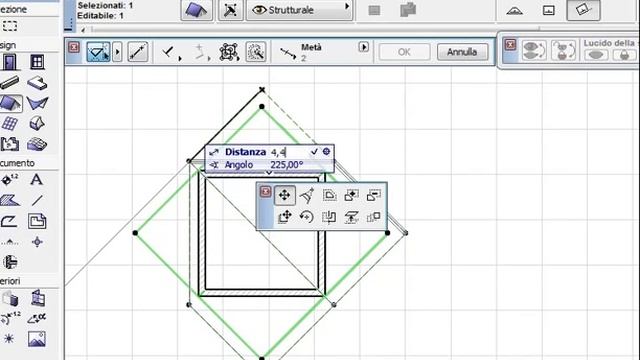The image size is (640, 360).
Task: Select offset all edges in pet palette
Action: pos(330,196)
